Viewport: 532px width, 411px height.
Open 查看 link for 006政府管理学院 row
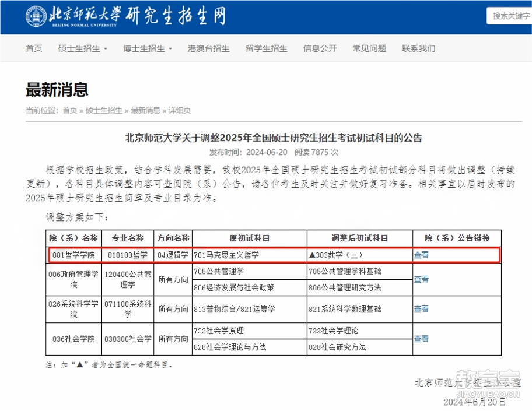click(x=421, y=279)
